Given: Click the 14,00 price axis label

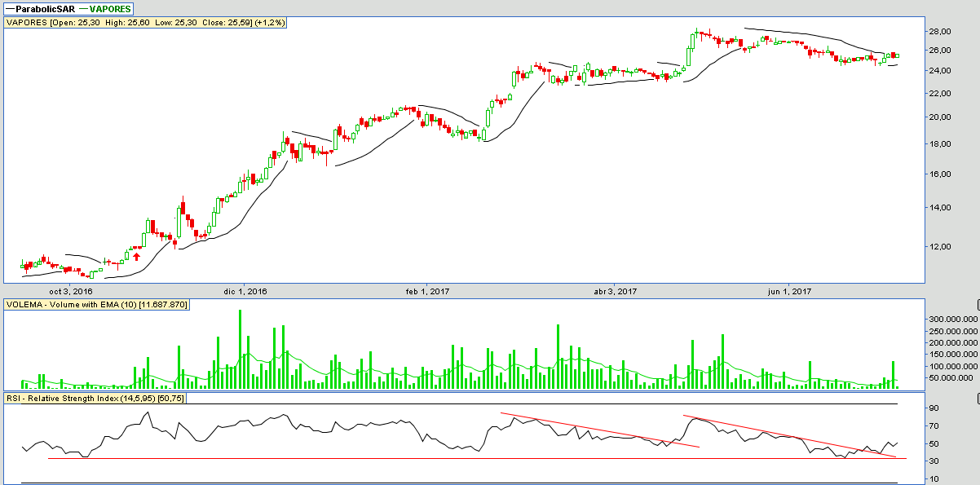Looking at the screenshot, I should click(940, 208).
